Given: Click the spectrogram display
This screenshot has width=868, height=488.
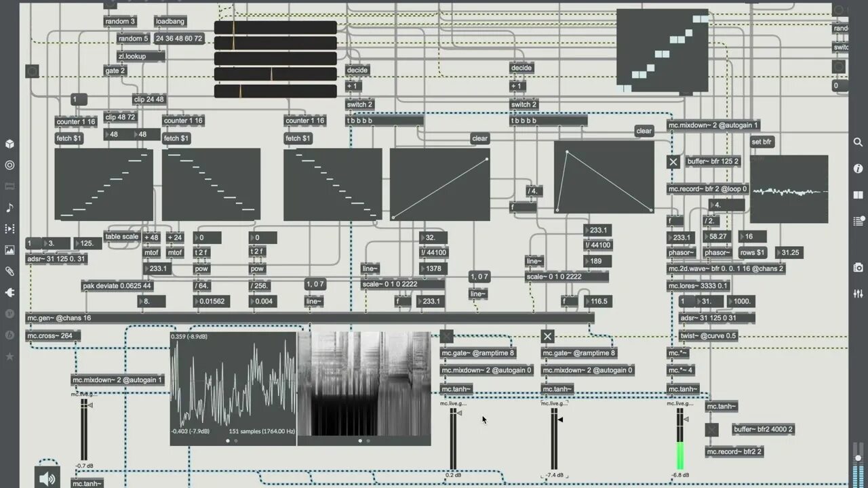Looking at the screenshot, I should (x=364, y=388).
